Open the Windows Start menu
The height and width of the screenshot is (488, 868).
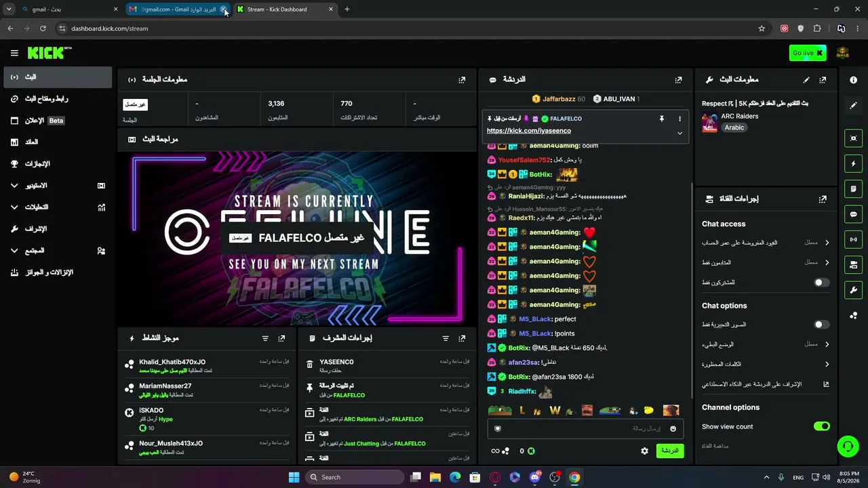[294, 477]
